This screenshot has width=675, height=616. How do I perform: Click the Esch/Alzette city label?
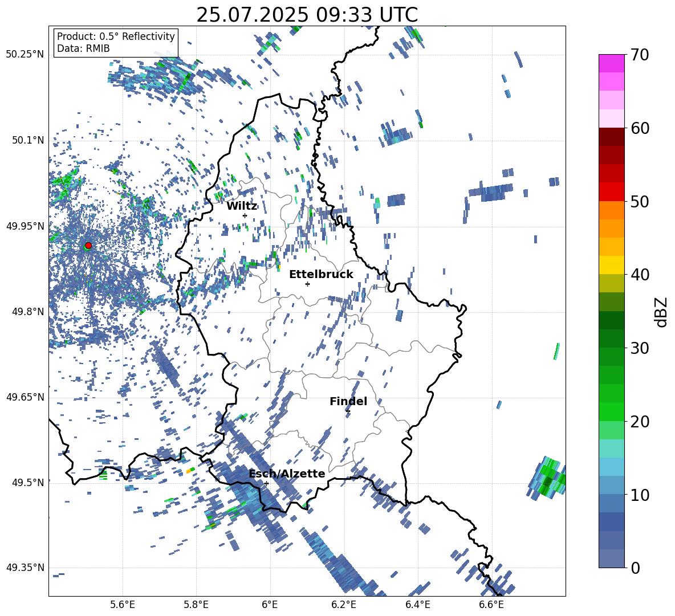[x=287, y=474]
